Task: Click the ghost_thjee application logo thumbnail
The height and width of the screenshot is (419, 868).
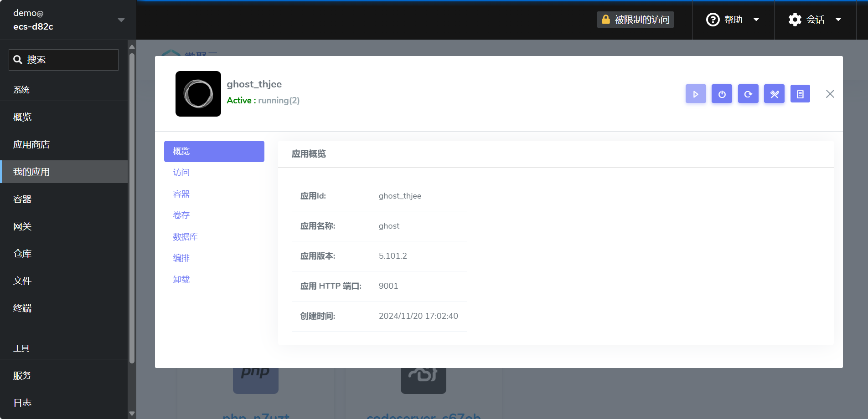Action: [x=198, y=94]
